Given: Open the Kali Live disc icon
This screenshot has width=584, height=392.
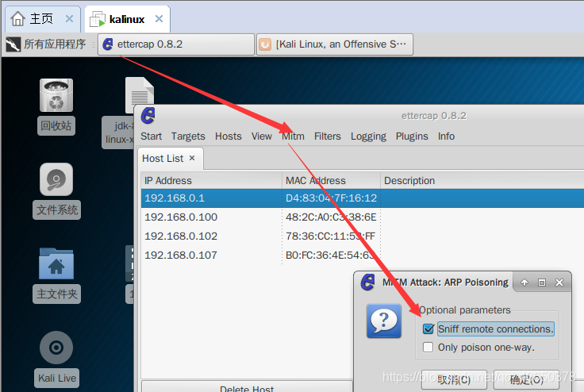Looking at the screenshot, I should tap(56, 348).
